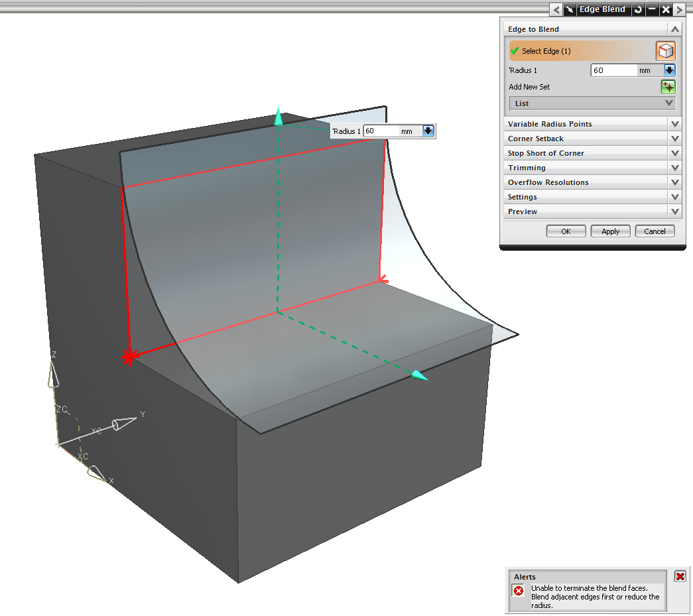Open Radius 1 dropdown arrow in dialog
693x616 pixels.
pos(670,70)
